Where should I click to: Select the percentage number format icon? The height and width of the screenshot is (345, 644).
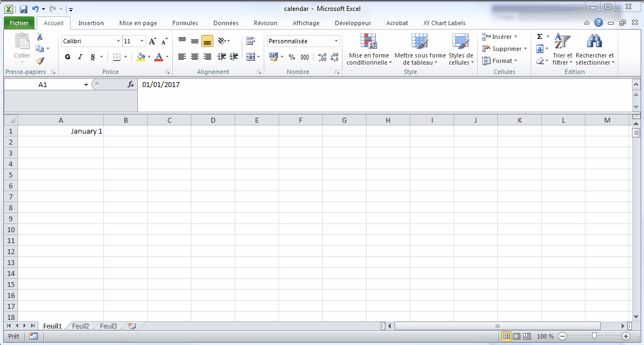tap(292, 56)
